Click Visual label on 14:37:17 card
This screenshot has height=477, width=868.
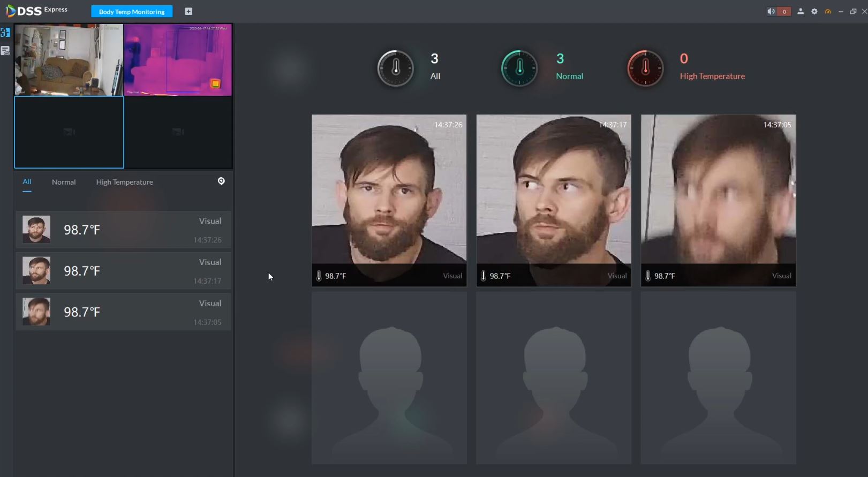[617, 276]
